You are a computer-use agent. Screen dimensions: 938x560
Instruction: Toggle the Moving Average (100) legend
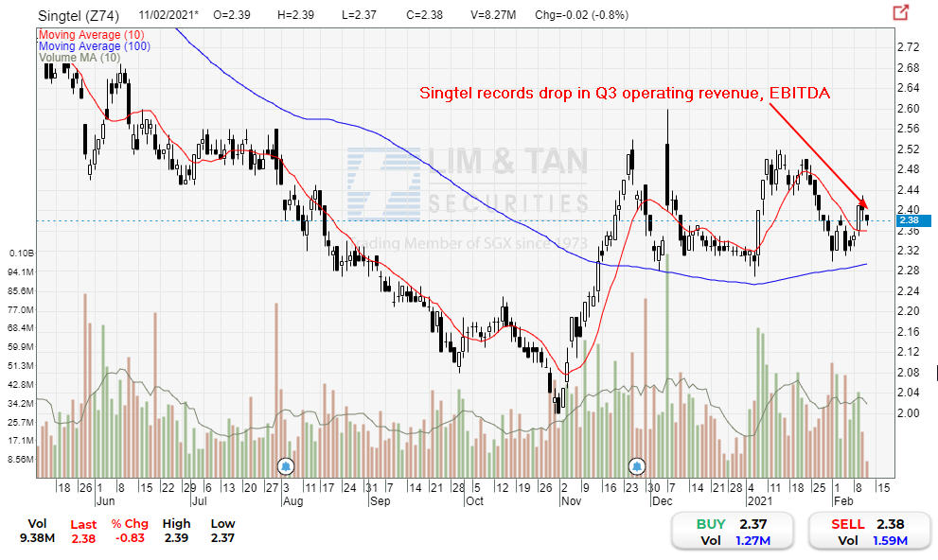click(94, 46)
